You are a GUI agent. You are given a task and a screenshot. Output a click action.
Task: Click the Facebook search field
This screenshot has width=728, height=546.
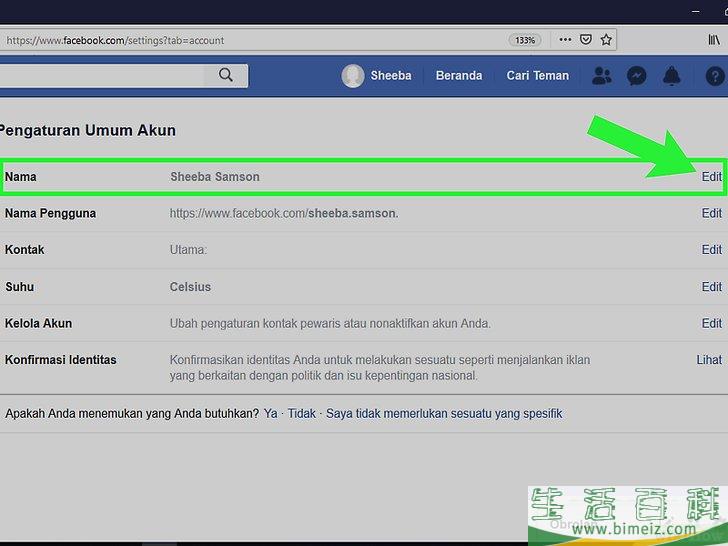102,75
